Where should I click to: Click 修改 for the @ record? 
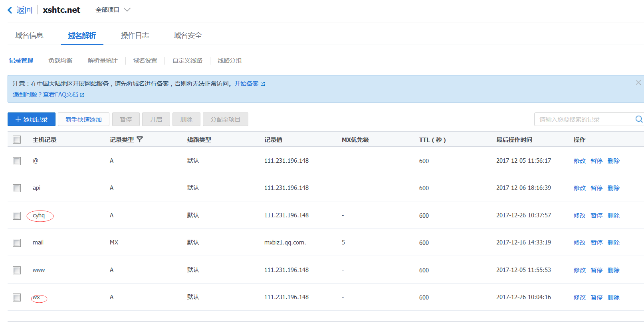[x=579, y=161]
